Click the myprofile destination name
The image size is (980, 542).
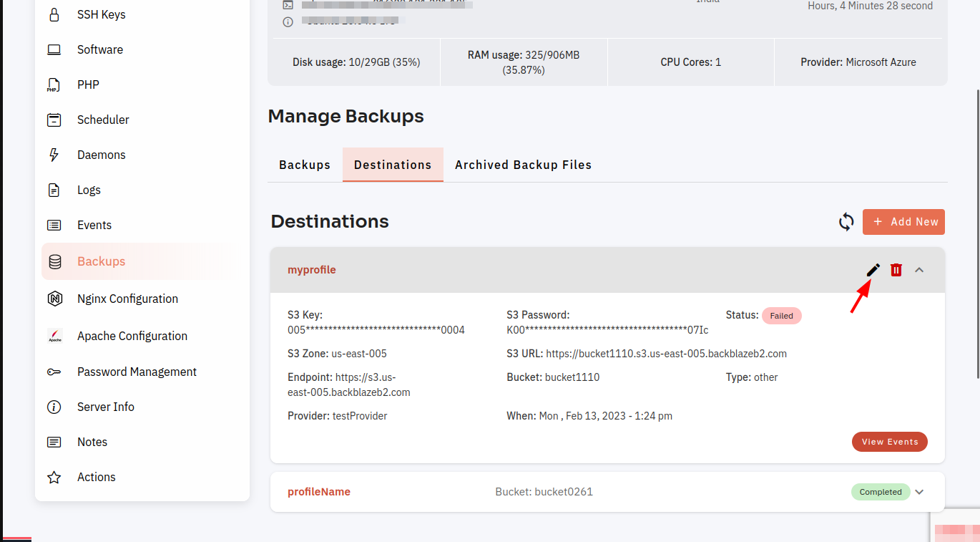(312, 270)
